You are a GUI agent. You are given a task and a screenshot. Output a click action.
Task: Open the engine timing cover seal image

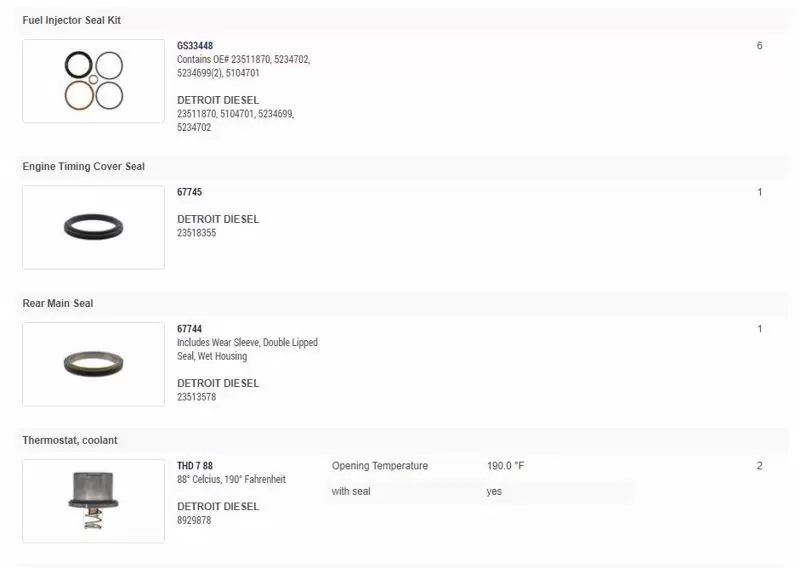coord(93,227)
